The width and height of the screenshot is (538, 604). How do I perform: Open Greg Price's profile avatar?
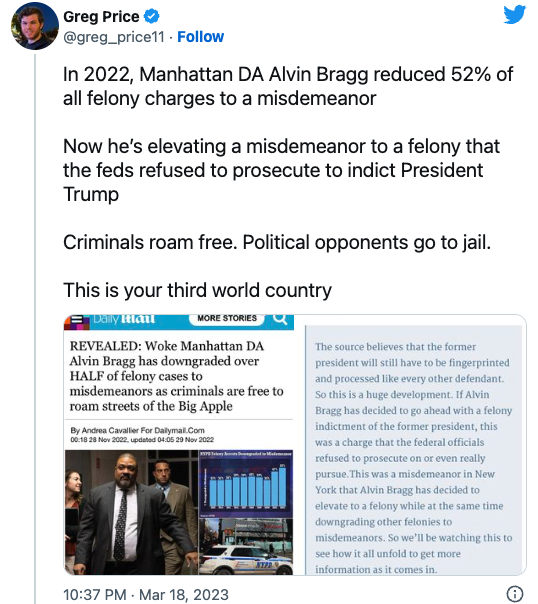[x=35, y=26]
